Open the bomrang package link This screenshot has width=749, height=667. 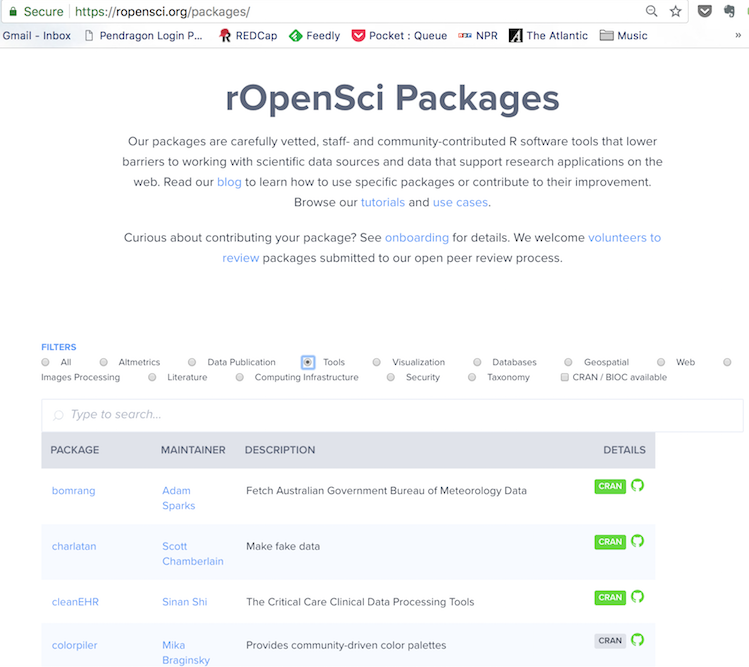pyautogui.click(x=74, y=491)
